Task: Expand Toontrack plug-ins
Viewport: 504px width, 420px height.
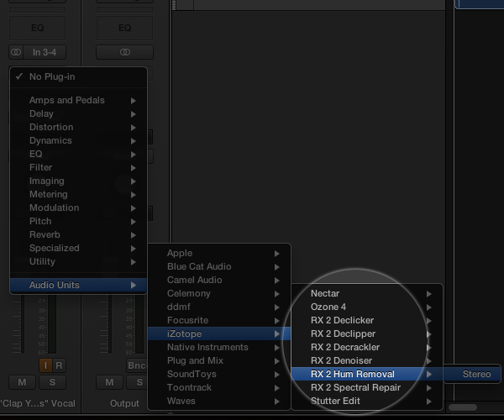Action: (x=219, y=388)
